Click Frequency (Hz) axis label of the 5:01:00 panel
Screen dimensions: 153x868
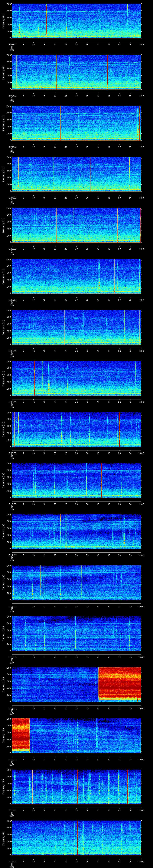tap(3, 21)
